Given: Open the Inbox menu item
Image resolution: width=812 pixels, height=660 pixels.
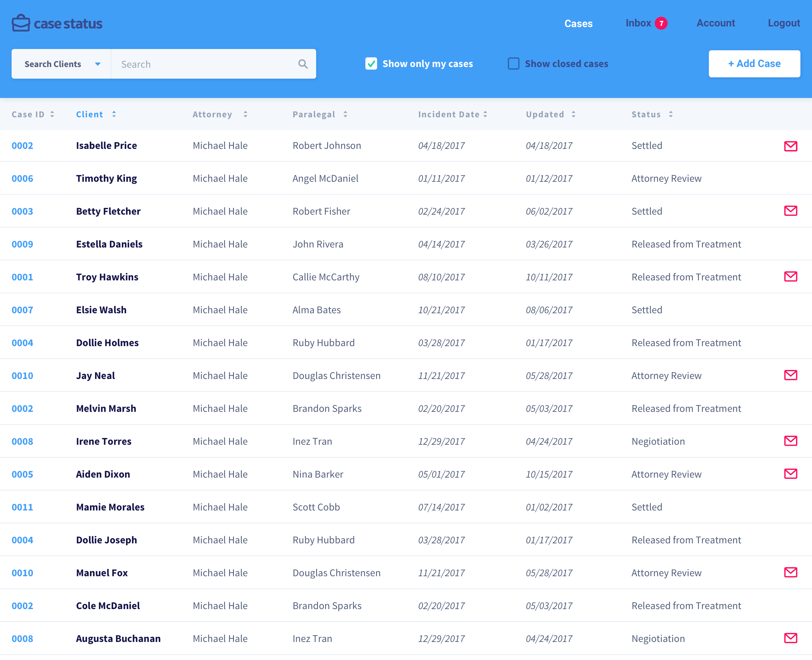Looking at the screenshot, I should (x=638, y=23).
